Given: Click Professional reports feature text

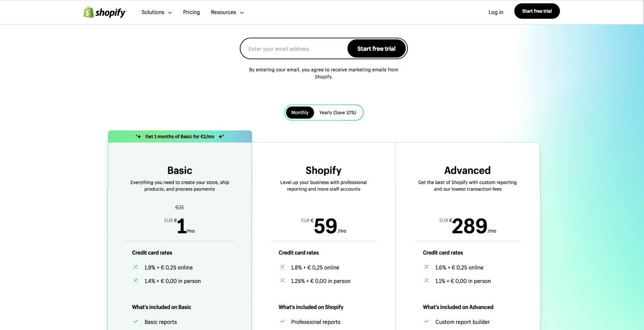Looking at the screenshot, I should (316, 322).
